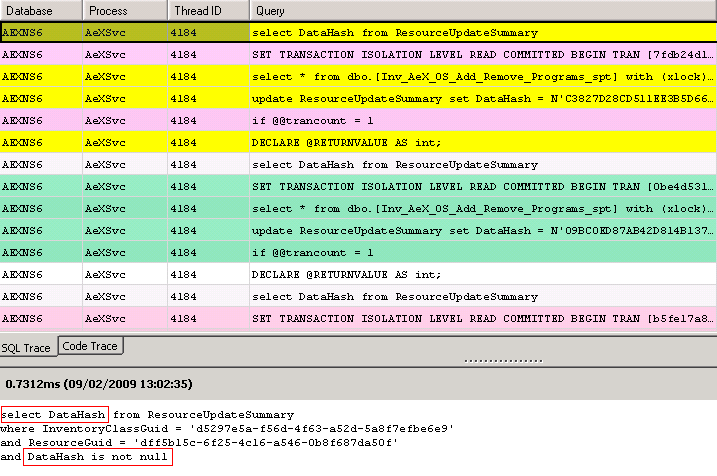Select the SET TRANSACTION row containing 7fdb24d1

coord(482,55)
